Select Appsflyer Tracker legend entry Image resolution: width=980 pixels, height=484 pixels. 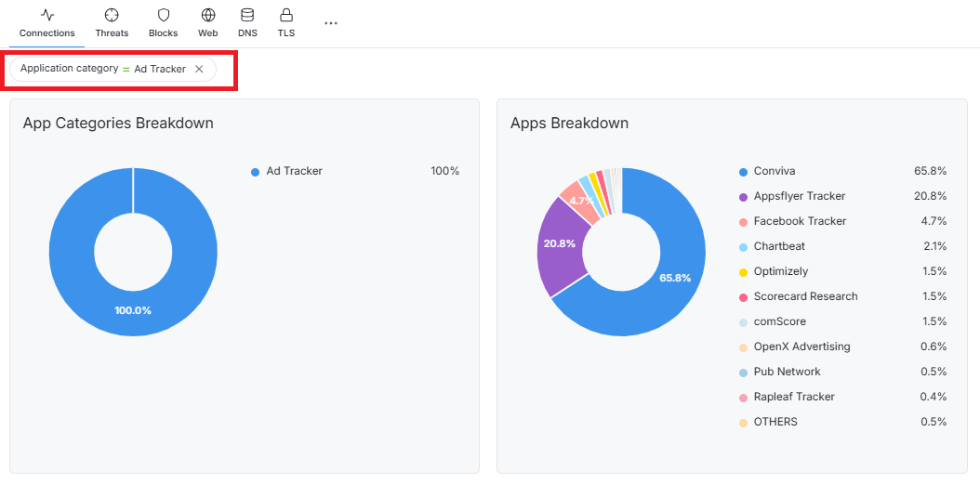tap(800, 196)
